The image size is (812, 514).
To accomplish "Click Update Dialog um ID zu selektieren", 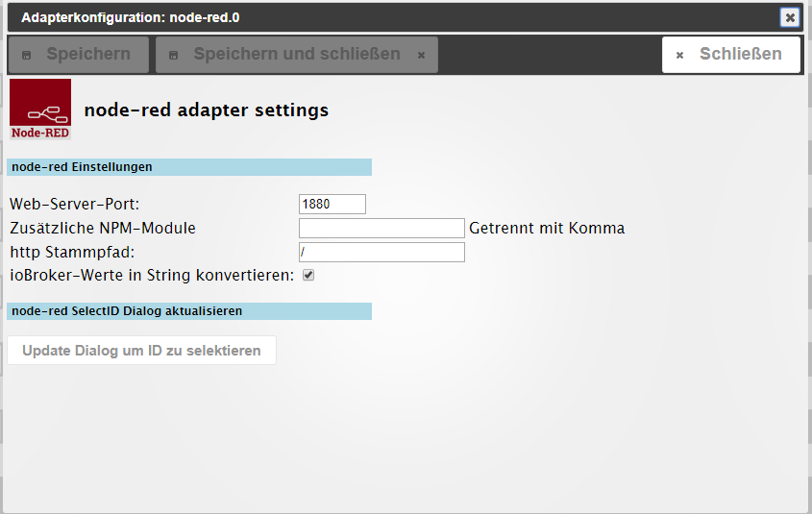I will pyautogui.click(x=141, y=351).
